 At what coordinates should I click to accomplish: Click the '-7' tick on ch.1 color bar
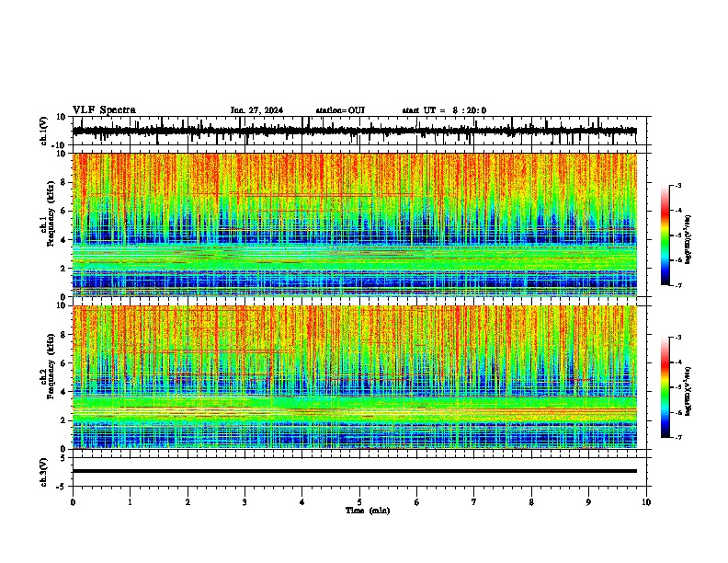coord(678,286)
